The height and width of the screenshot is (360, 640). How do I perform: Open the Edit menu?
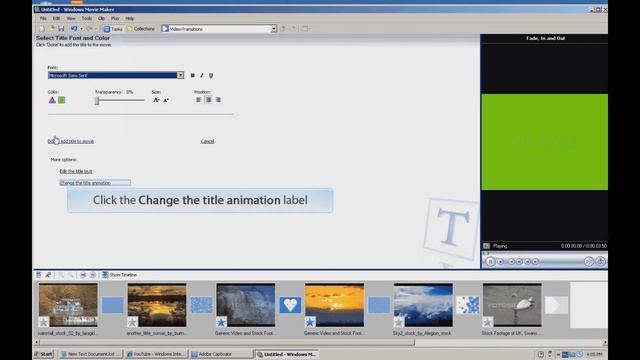pos(56,18)
